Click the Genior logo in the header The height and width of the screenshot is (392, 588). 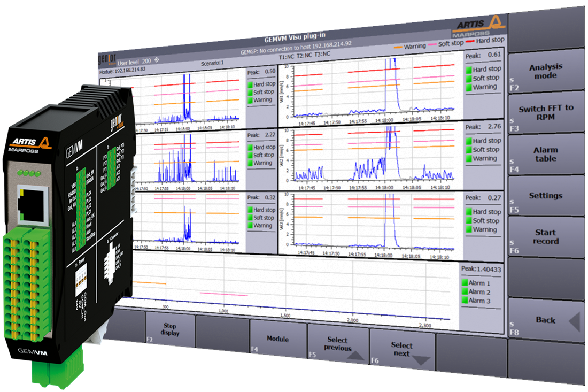[x=106, y=57]
